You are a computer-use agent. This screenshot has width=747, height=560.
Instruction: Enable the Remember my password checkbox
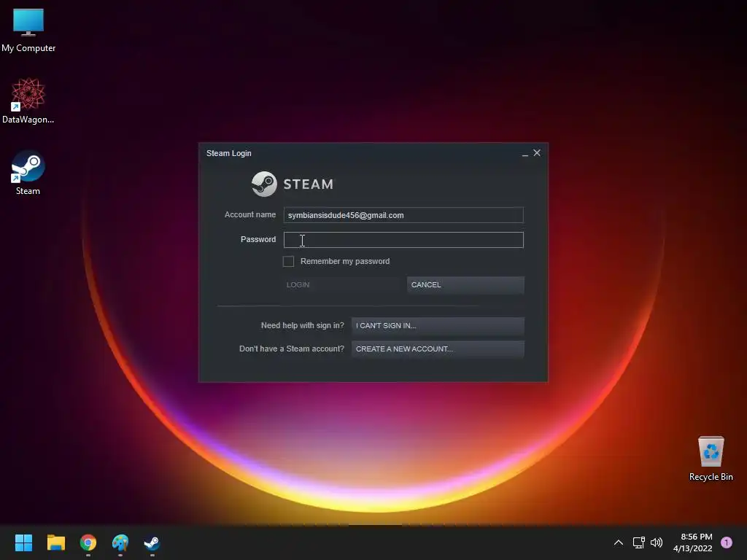pyautogui.click(x=288, y=262)
